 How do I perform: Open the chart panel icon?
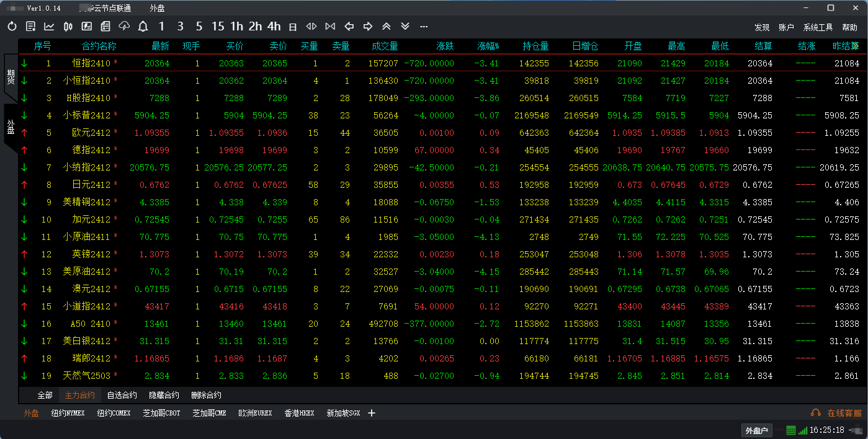pyautogui.click(x=87, y=27)
